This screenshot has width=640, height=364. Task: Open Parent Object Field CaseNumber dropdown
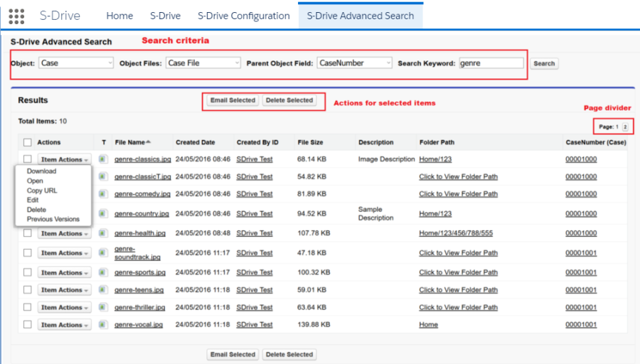click(354, 63)
